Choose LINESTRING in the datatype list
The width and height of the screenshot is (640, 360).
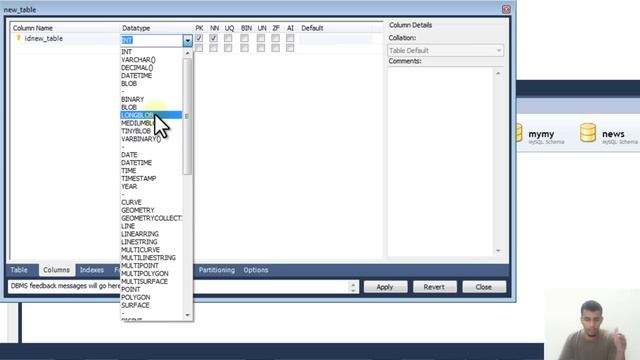(139, 242)
